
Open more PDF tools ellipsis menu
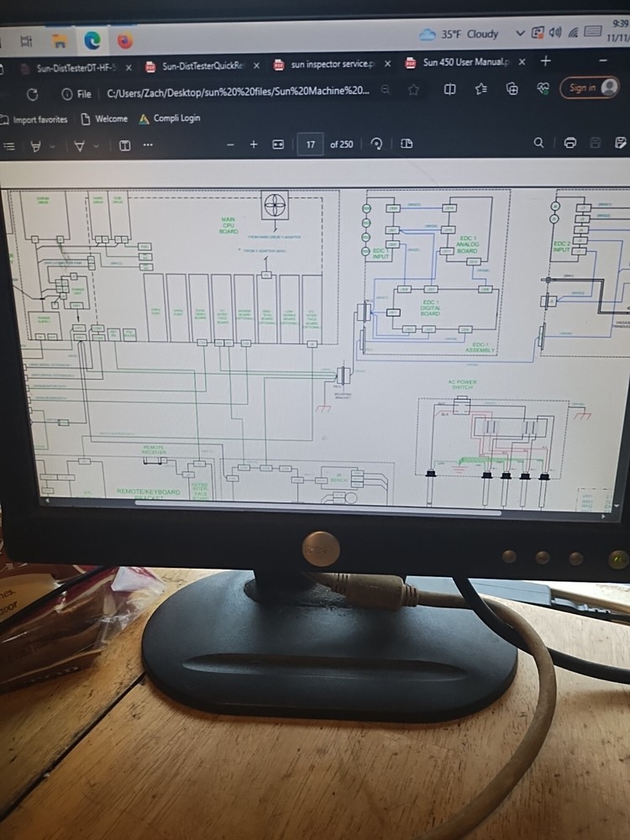[148, 145]
